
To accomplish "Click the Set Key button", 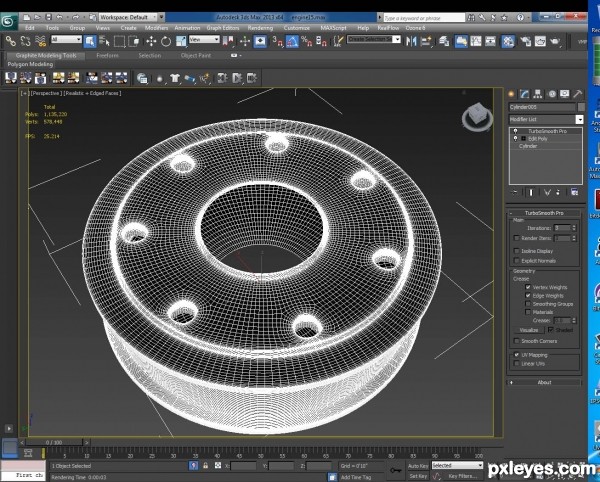I will tap(418, 476).
